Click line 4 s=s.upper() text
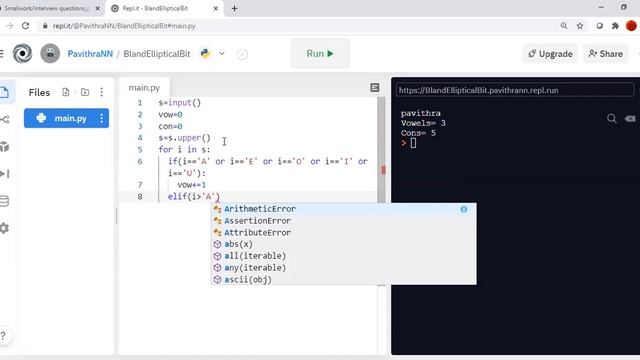The image size is (640, 360). click(x=184, y=138)
